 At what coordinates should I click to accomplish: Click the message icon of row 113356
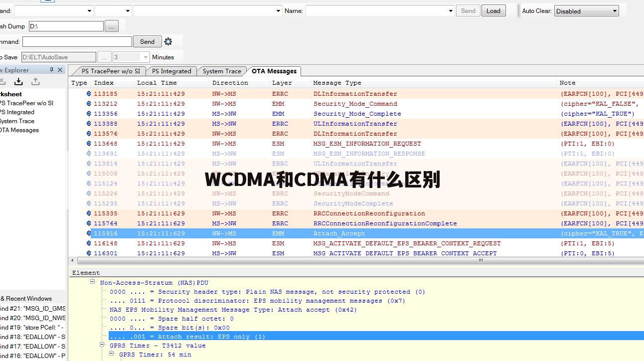point(89,114)
